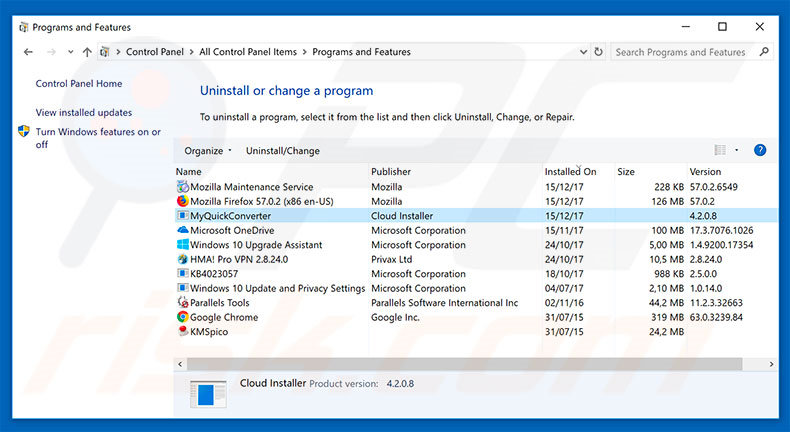Click the 44,2 MB size cell
790x432 pixels.
click(666, 303)
